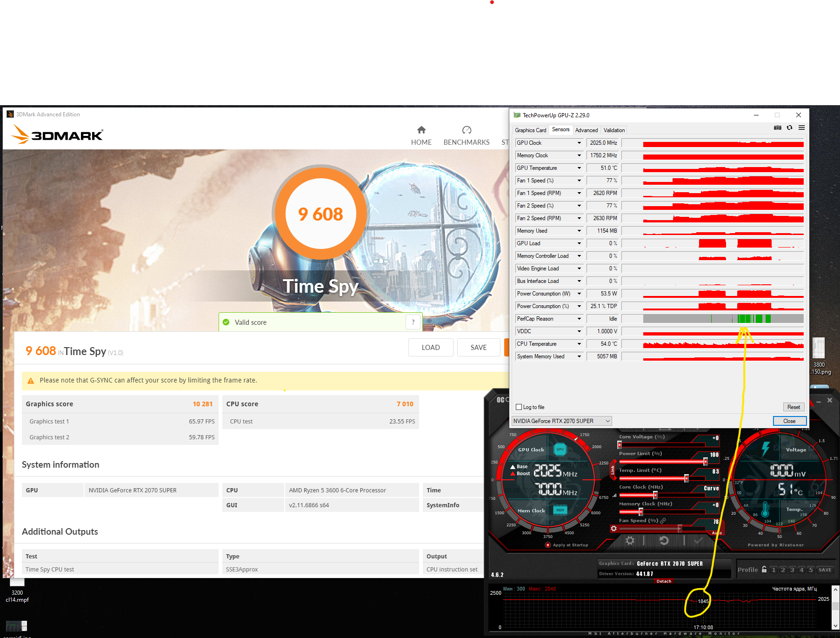
Task: Click the 3200 cl14.rmpf desktop file
Action: 17,590
